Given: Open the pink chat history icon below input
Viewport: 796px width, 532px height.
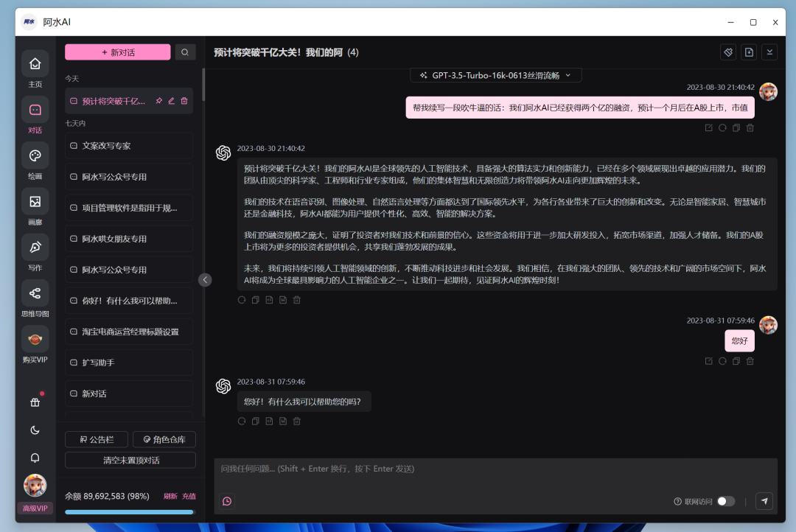Looking at the screenshot, I should click(x=227, y=501).
